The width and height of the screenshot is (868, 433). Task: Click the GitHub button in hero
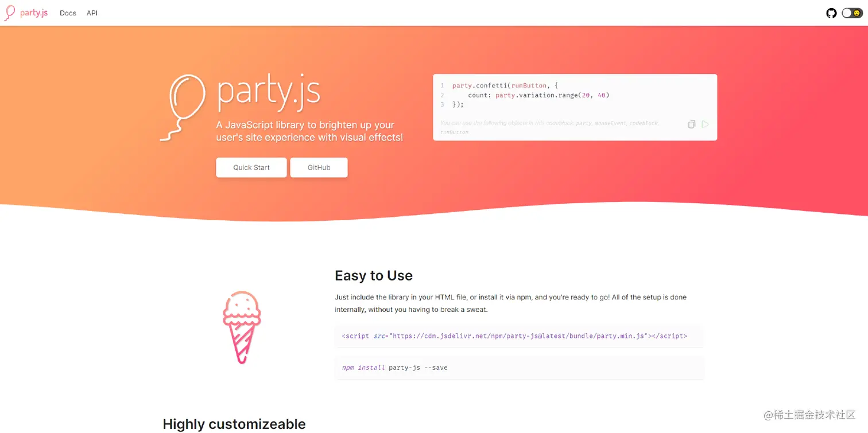(x=319, y=167)
